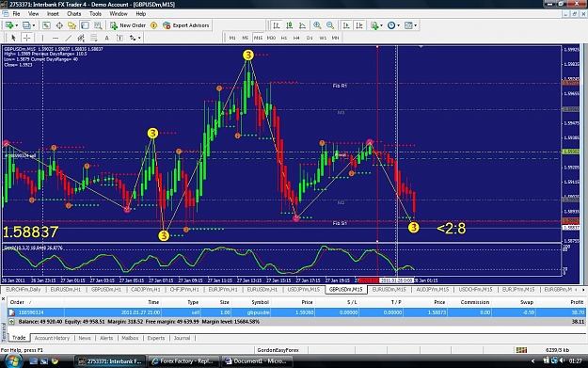Switch chart to candlesticks style

tap(290, 25)
